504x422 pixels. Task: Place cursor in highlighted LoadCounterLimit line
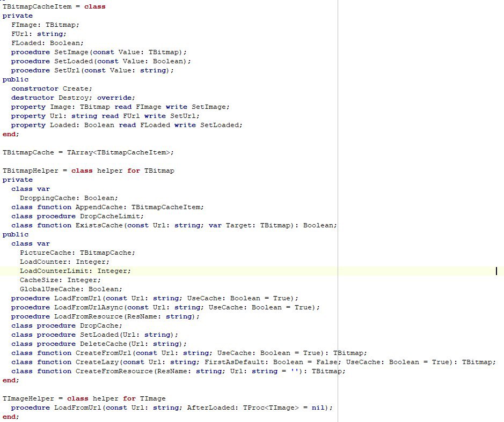point(75,271)
